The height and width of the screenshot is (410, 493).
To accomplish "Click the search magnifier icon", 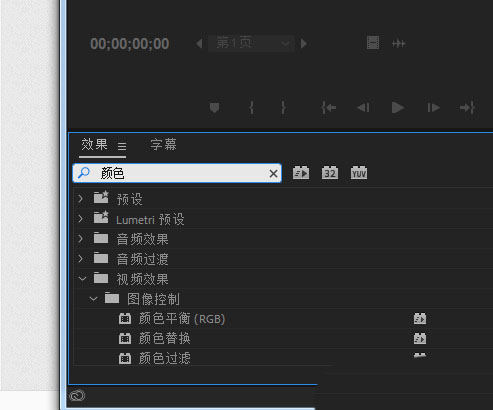I will (x=84, y=173).
